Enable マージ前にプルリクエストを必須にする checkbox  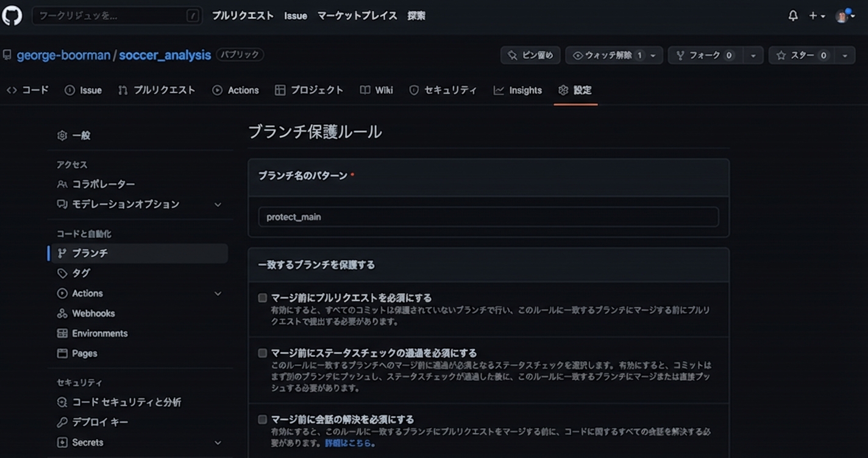pyautogui.click(x=263, y=298)
